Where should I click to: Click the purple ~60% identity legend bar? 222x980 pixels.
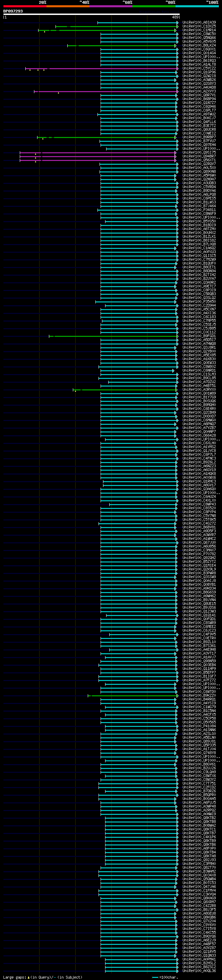click(111, 6)
